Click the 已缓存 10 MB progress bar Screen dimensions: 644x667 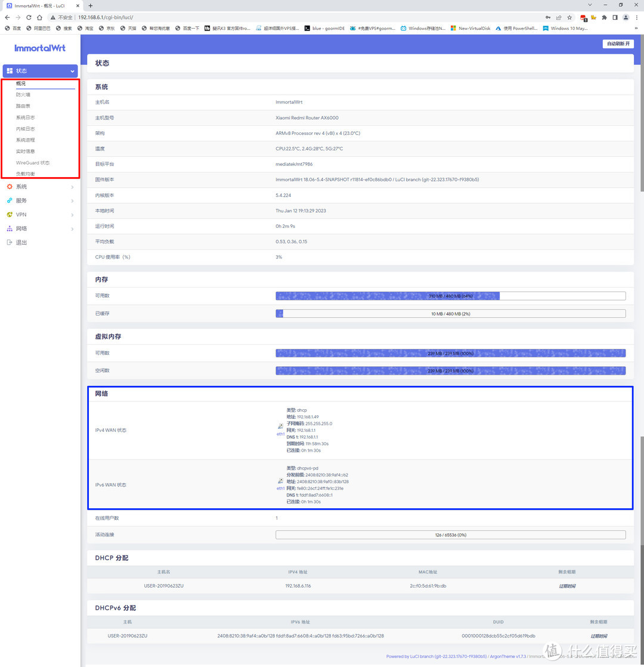pos(451,314)
